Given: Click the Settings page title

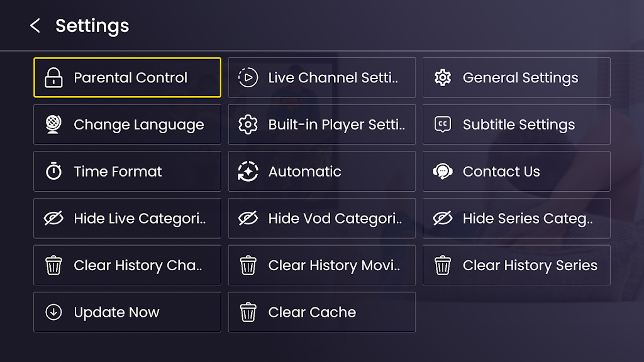Looking at the screenshot, I should [x=92, y=26].
